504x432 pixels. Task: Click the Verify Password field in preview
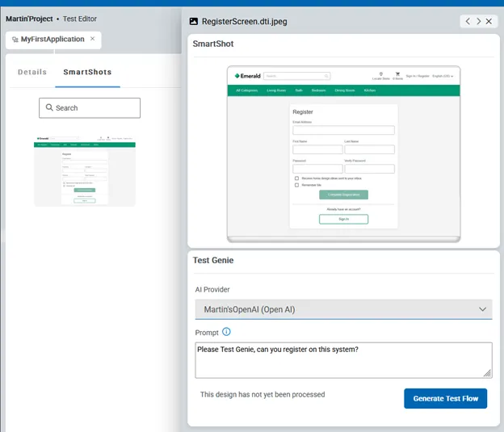(370, 169)
